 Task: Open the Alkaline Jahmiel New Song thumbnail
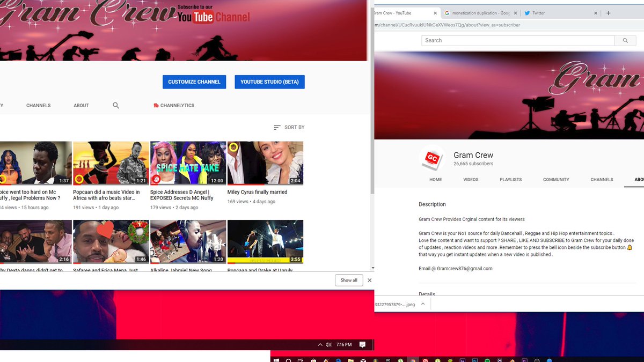tap(188, 242)
